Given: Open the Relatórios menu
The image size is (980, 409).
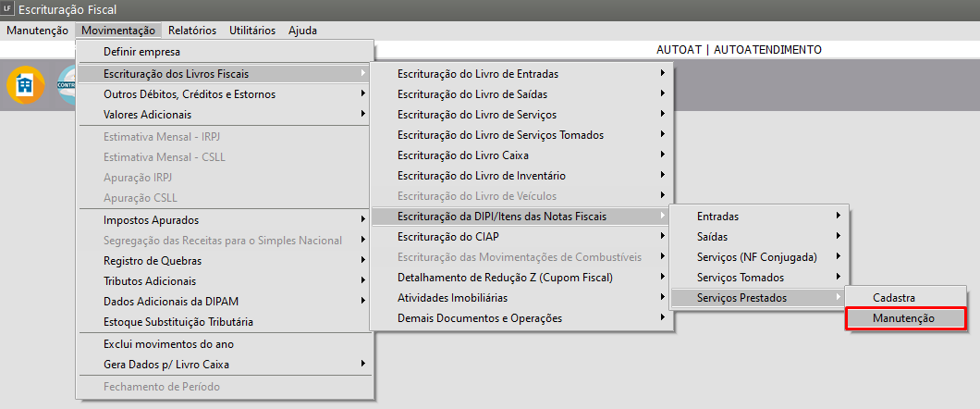Looking at the screenshot, I should (192, 30).
